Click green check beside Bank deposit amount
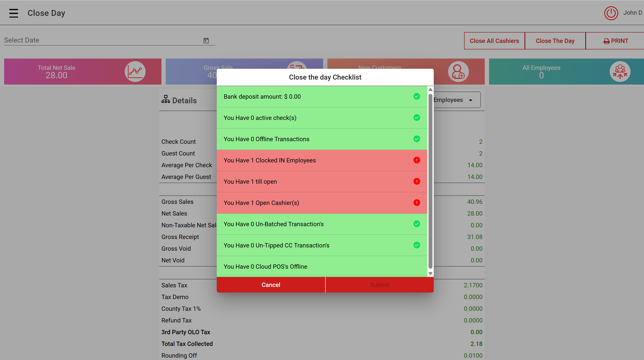Viewport: 644px width, 360px height. tap(417, 97)
